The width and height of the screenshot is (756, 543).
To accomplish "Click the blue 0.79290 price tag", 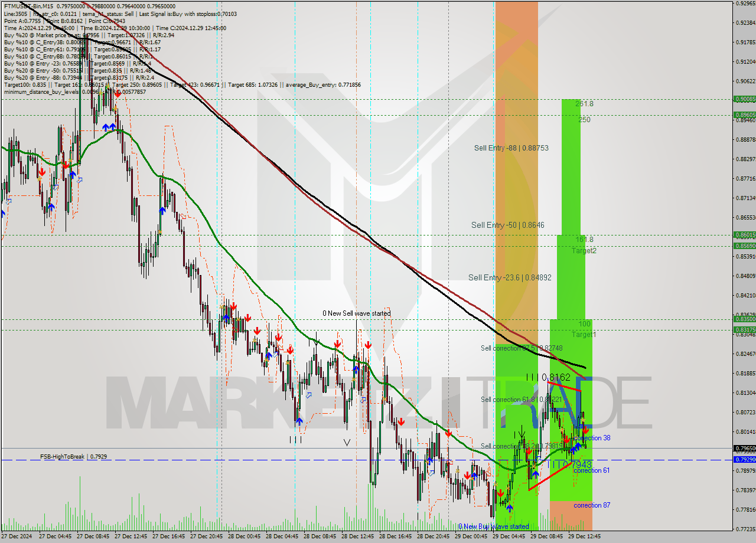I will coord(744,459).
